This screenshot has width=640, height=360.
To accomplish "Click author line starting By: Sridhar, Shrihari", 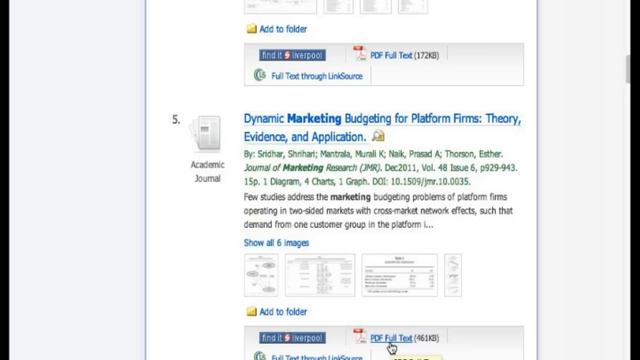I will [373, 154].
